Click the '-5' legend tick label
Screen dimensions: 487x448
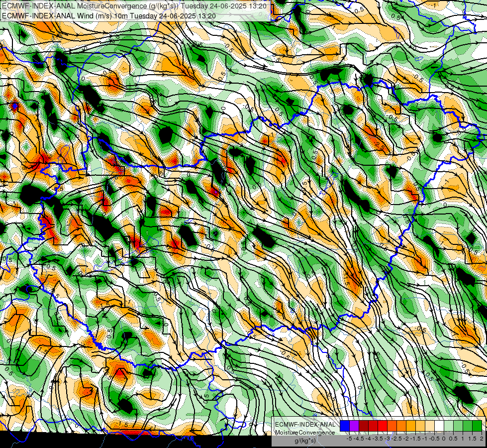point(349,439)
